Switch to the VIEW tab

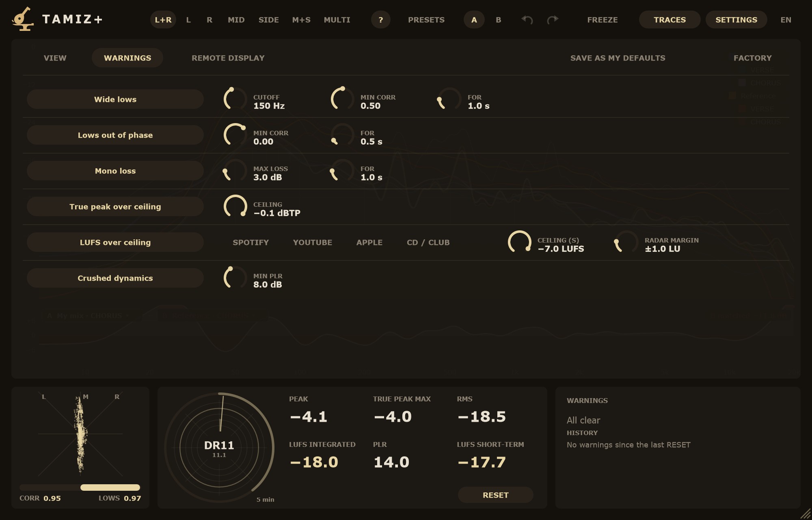55,58
